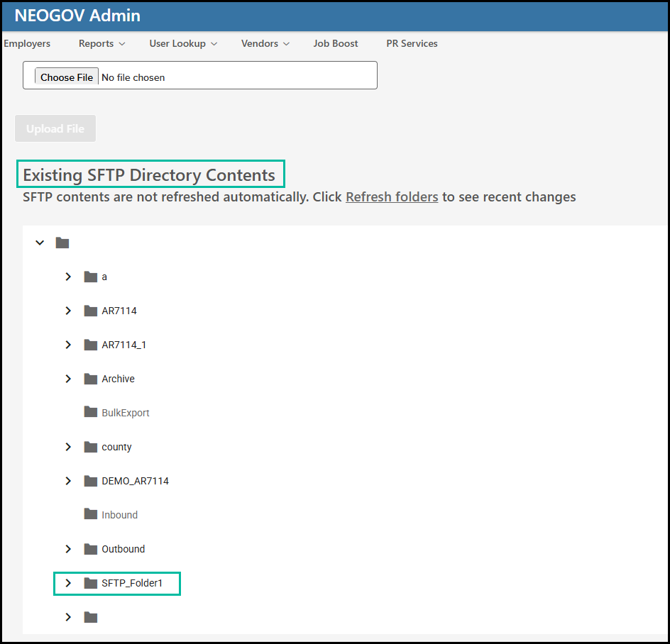Expand the unnamed folder at bottom of tree
The width and height of the screenshot is (670, 644).
point(68,617)
